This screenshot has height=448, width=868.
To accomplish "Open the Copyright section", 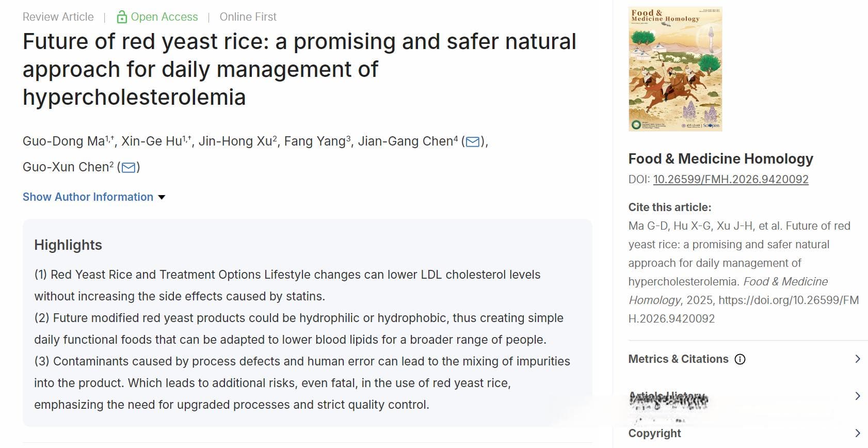I will [x=654, y=434].
